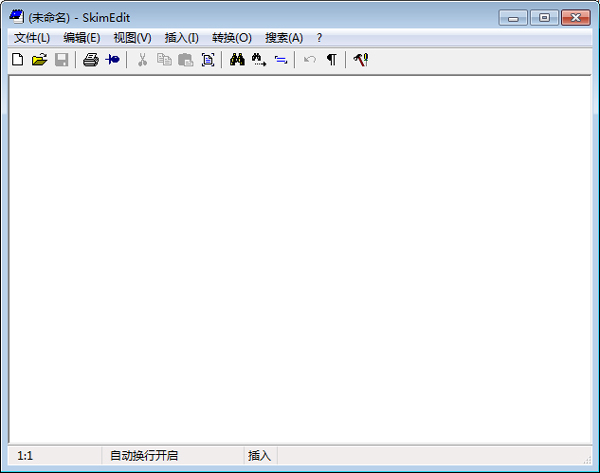Print document using printer icon
The image size is (600, 473).
click(91, 60)
